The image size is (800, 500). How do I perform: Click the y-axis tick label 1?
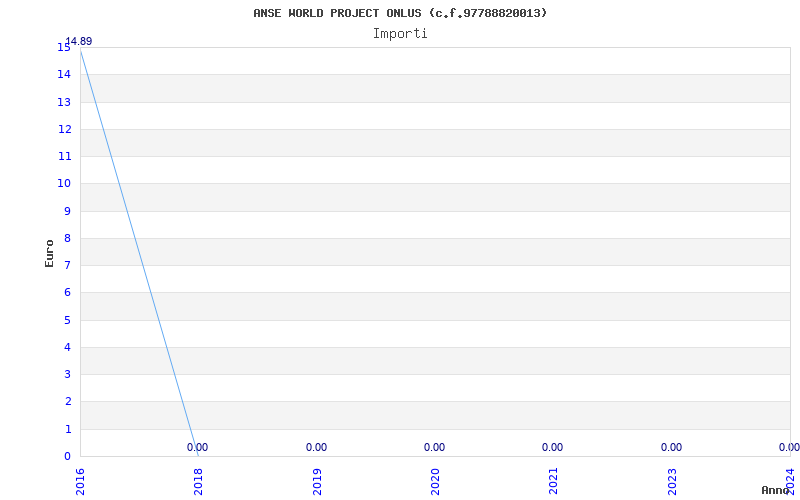click(x=67, y=429)
